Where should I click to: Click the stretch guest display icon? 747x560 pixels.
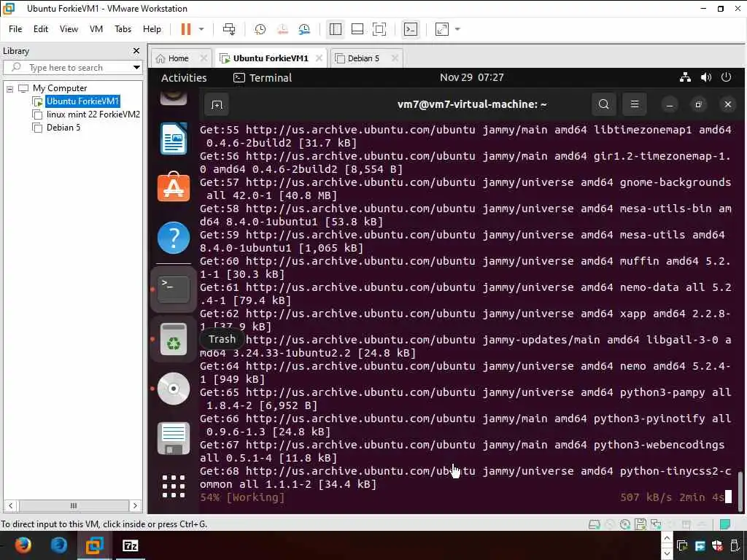442,29
